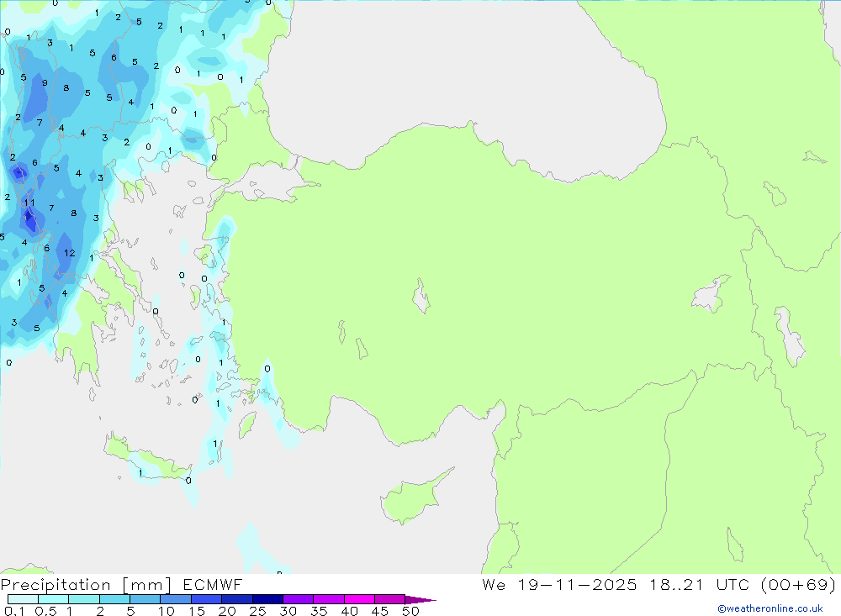Viewport: 841px width, 616px height.
Task: Click the 'We 19-11-2025' date text
Action: [559, 585]
